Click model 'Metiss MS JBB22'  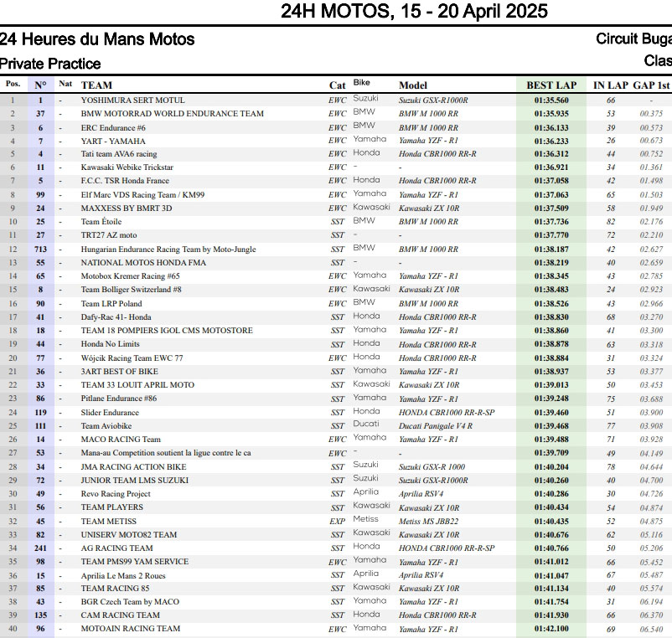[428, 521]
